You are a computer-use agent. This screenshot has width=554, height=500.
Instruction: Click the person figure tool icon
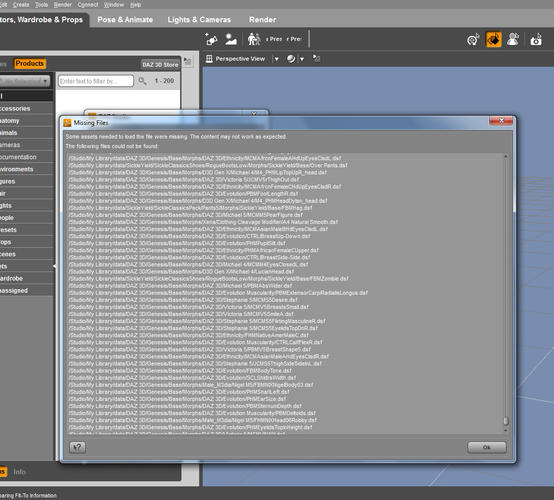[x=513, y=39]
